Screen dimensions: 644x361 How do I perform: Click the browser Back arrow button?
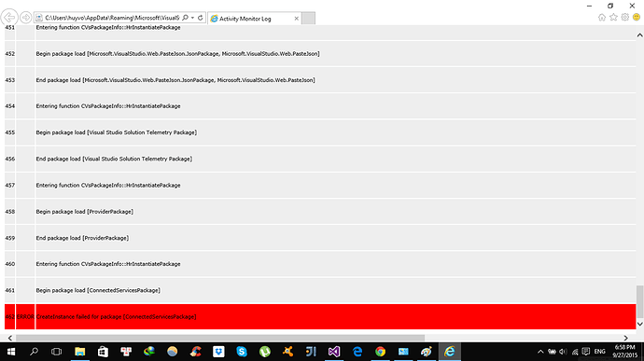pyautogui.click(x=9, y=18)
